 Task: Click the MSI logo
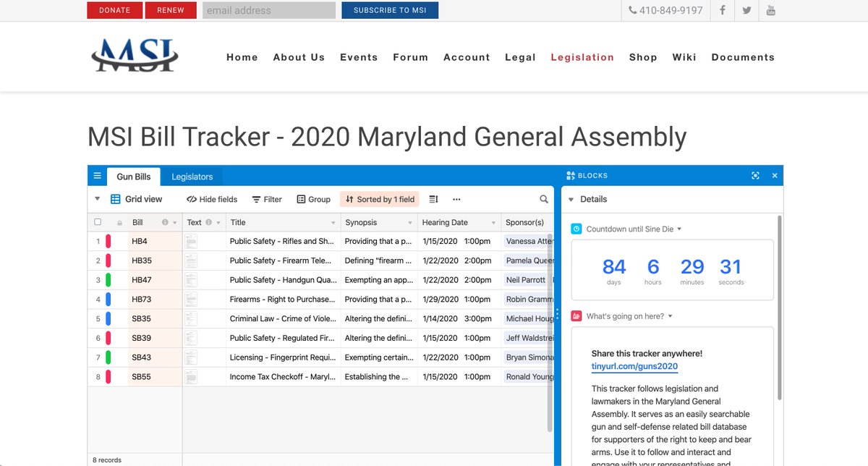coord(135,56)
